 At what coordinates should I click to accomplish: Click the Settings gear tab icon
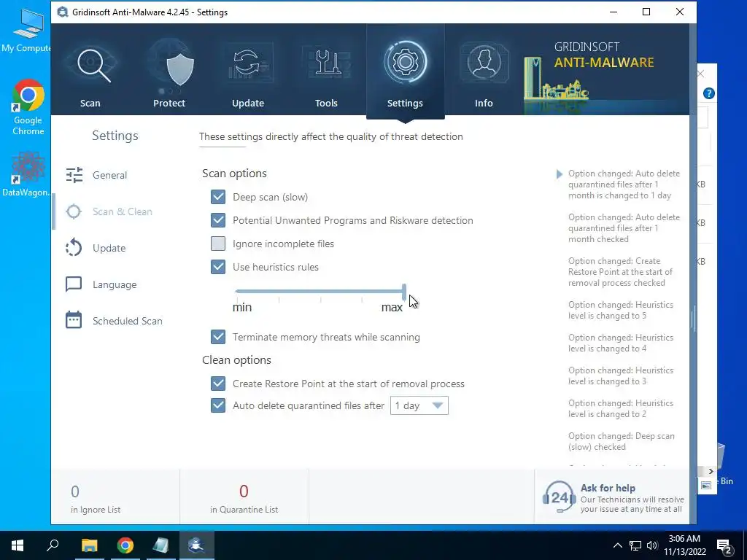405,63
